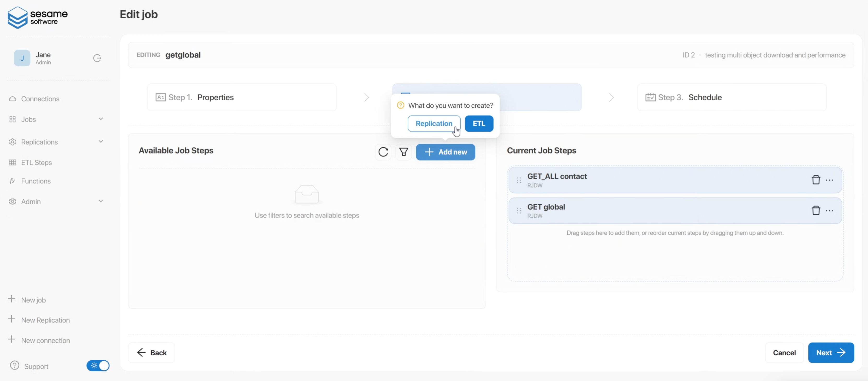Screen dimensions: 868x381
Task: Click the Jane user avatar
Action: click(x=22, y=58)
